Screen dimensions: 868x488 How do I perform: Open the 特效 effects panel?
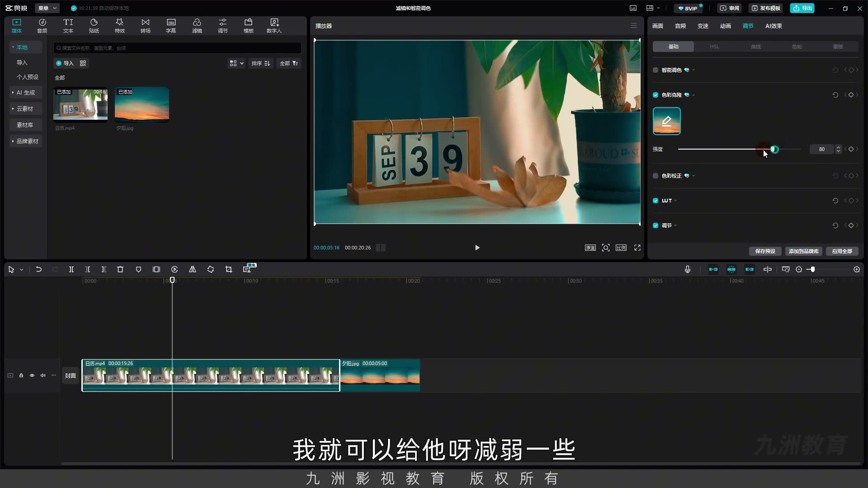(x=119, y=26)
